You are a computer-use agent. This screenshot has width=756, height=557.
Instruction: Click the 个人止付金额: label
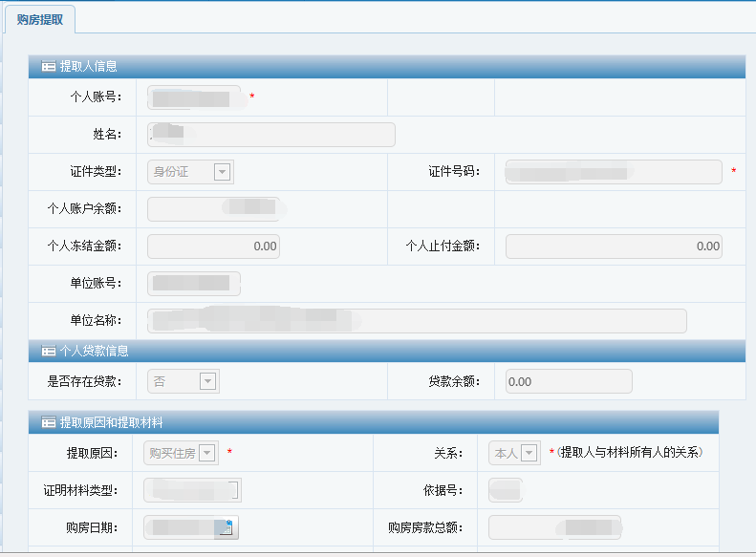(443, 246)
